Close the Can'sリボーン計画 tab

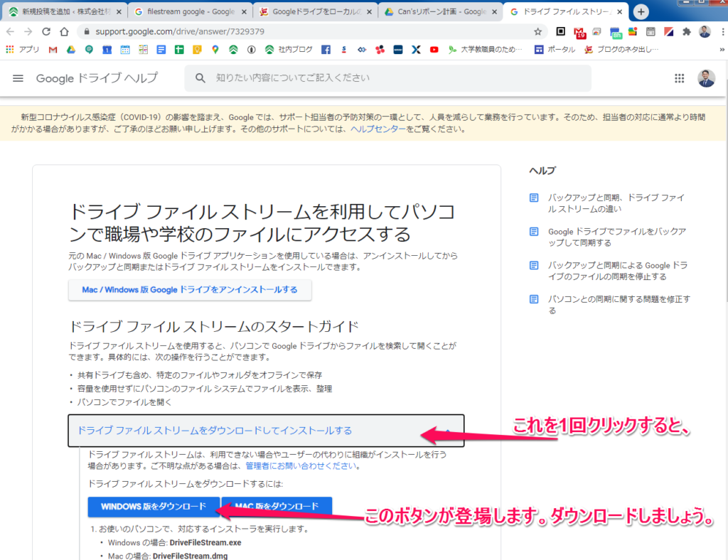495,11
